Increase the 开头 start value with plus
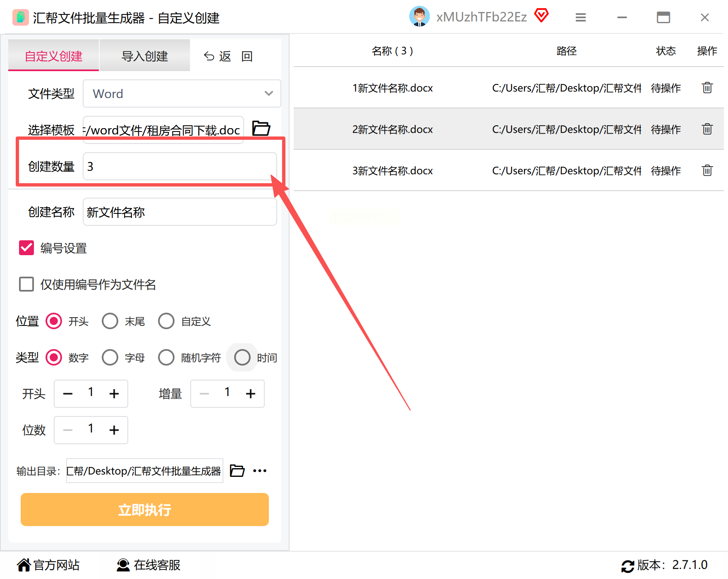Screen dimensions: 728x579 (114, 394)
